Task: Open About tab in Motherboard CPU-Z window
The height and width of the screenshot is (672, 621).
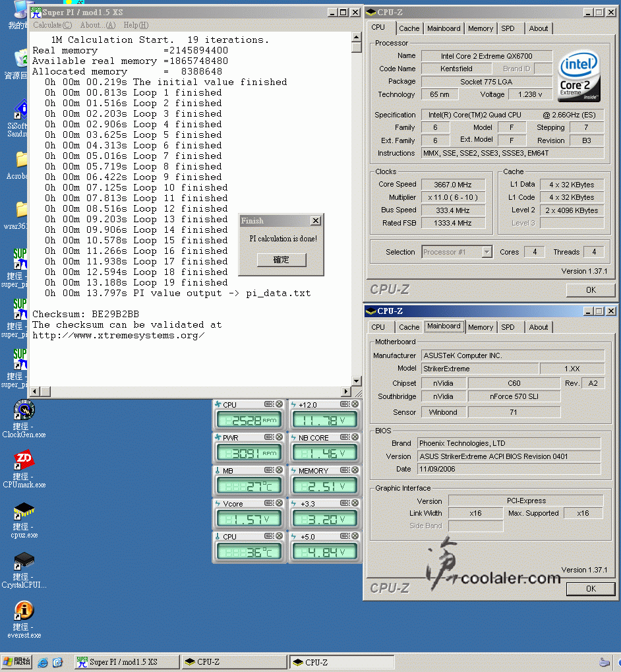Action: point(539,327)
